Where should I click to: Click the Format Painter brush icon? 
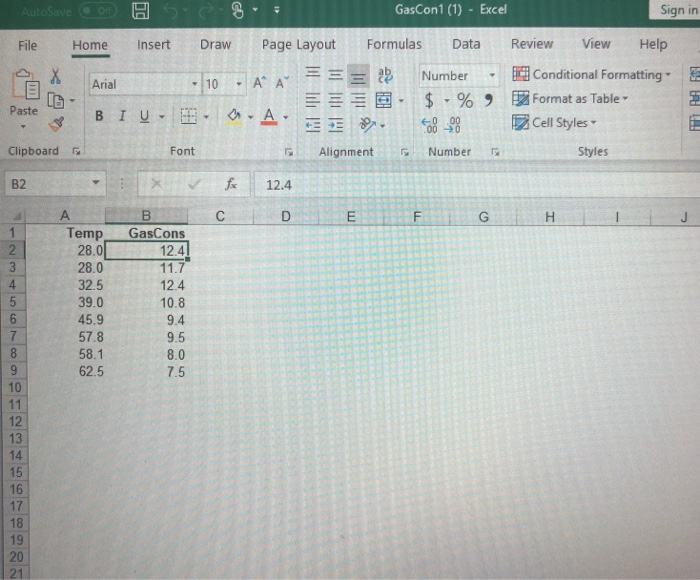pos(56,125)
